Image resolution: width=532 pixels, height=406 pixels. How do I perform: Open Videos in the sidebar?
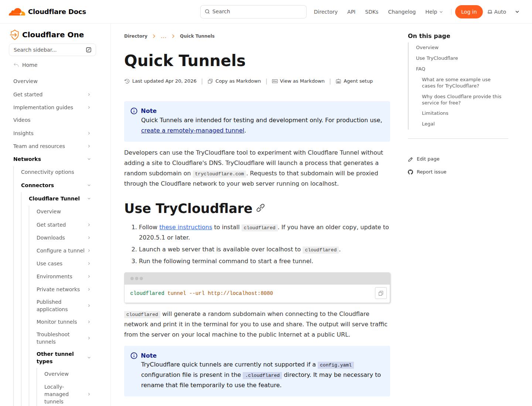pyautogui.click(x=22, y=120)
